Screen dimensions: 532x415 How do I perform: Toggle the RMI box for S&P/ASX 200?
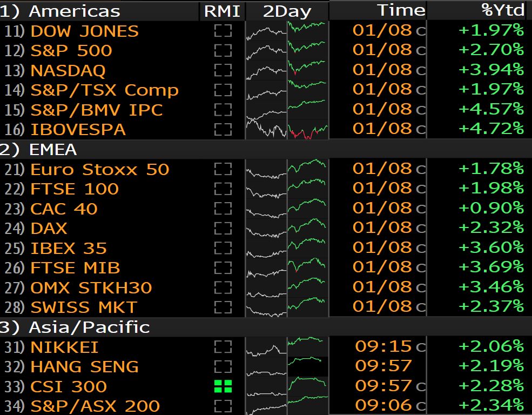click(223, 406)
